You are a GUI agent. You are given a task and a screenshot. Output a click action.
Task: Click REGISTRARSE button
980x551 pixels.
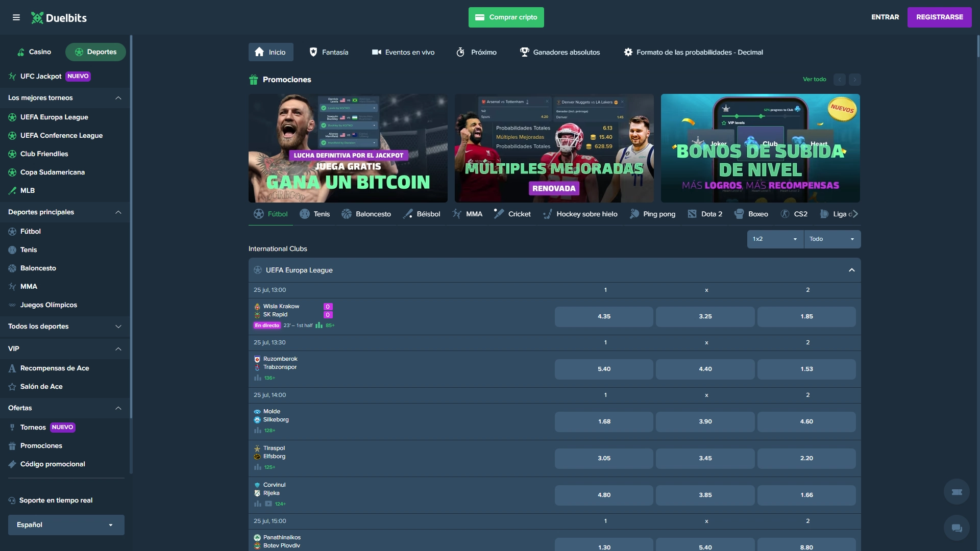click(x=940, y=17)
